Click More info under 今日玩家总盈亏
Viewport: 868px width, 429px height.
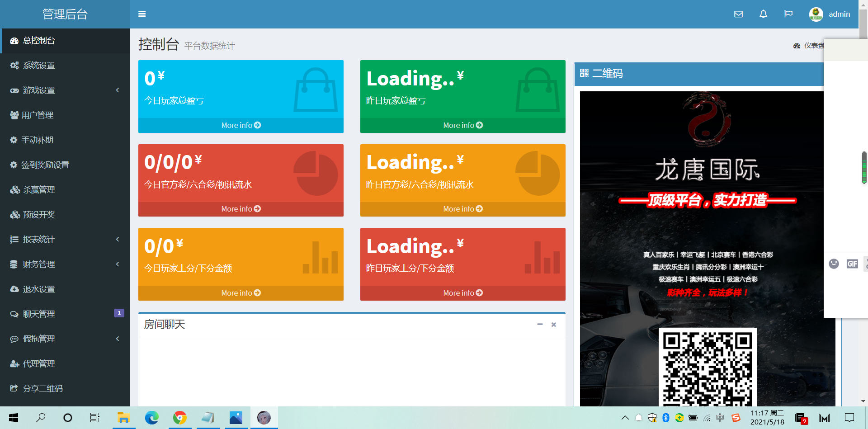pos(241,125)
